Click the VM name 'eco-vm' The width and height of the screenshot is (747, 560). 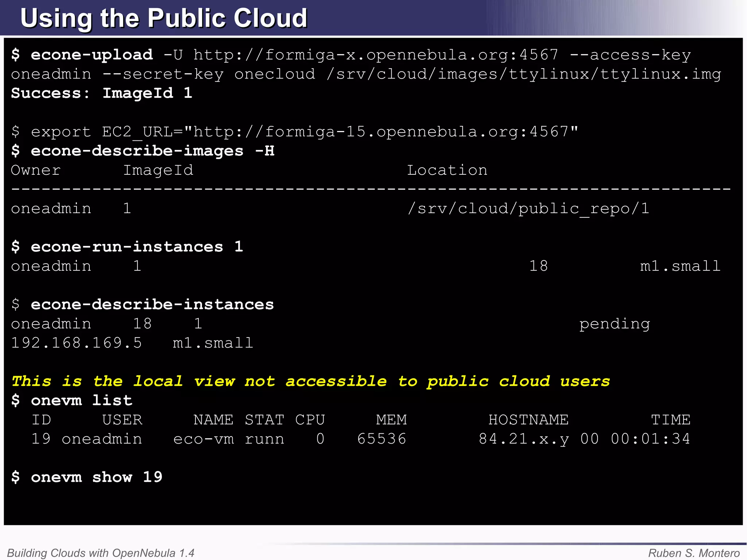click(204, 439)
